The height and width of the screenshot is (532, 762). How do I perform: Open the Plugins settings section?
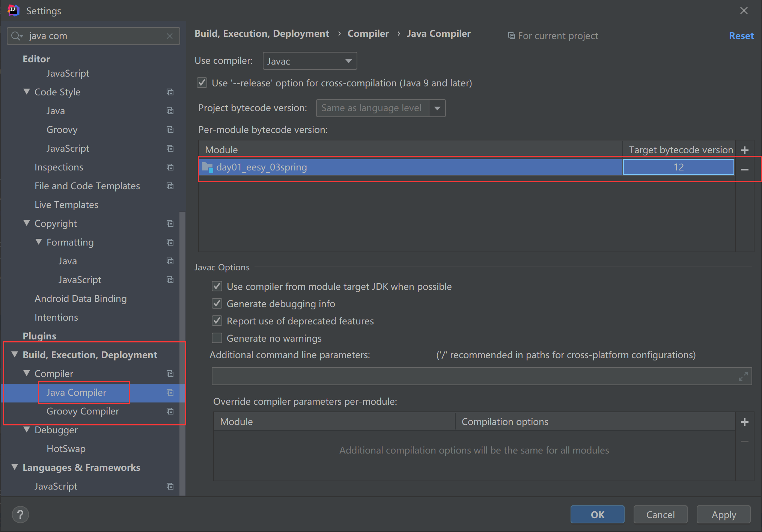click(39, 336)
